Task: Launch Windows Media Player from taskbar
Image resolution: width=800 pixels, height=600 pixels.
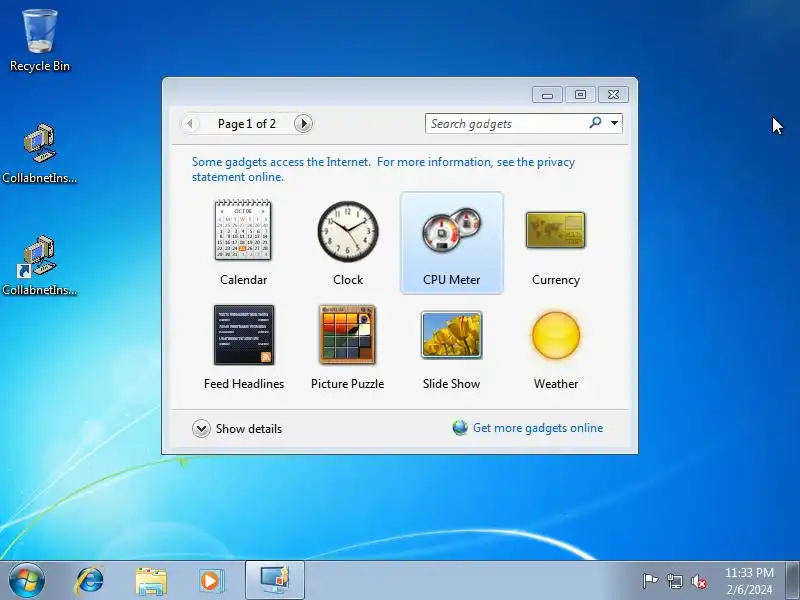Action: pyautogui.click(x=211, y=581)
